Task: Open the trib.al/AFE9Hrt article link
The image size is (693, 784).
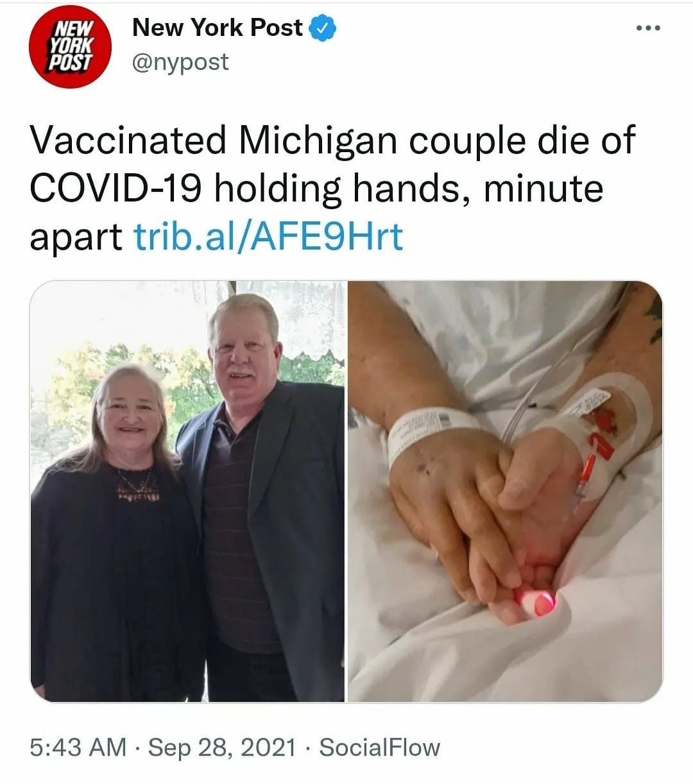Action: pos(268,237)
